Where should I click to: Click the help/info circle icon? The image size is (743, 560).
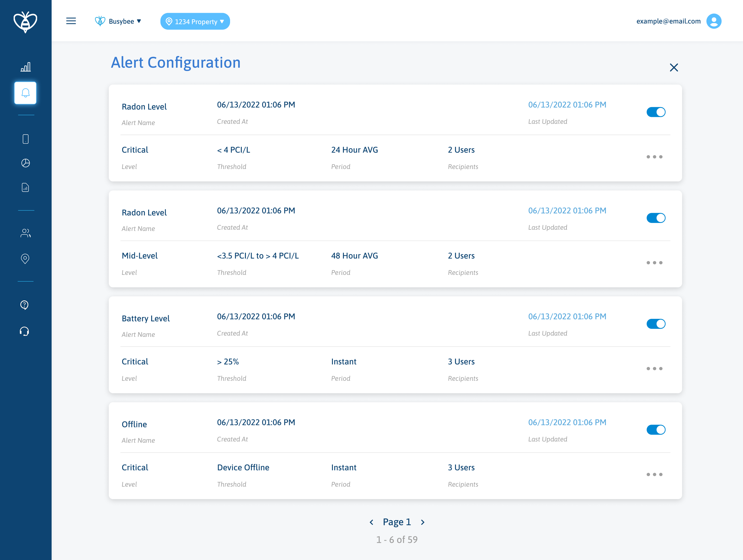25,305
